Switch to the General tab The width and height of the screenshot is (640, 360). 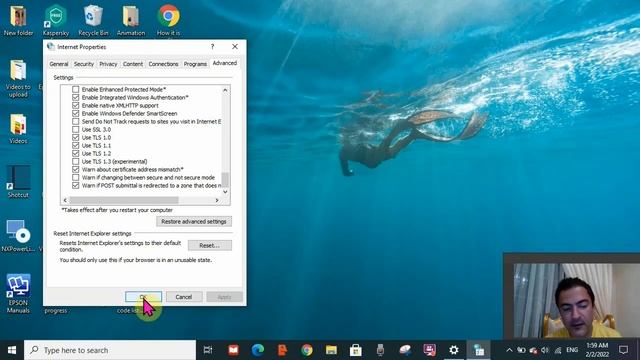point(59,64)
